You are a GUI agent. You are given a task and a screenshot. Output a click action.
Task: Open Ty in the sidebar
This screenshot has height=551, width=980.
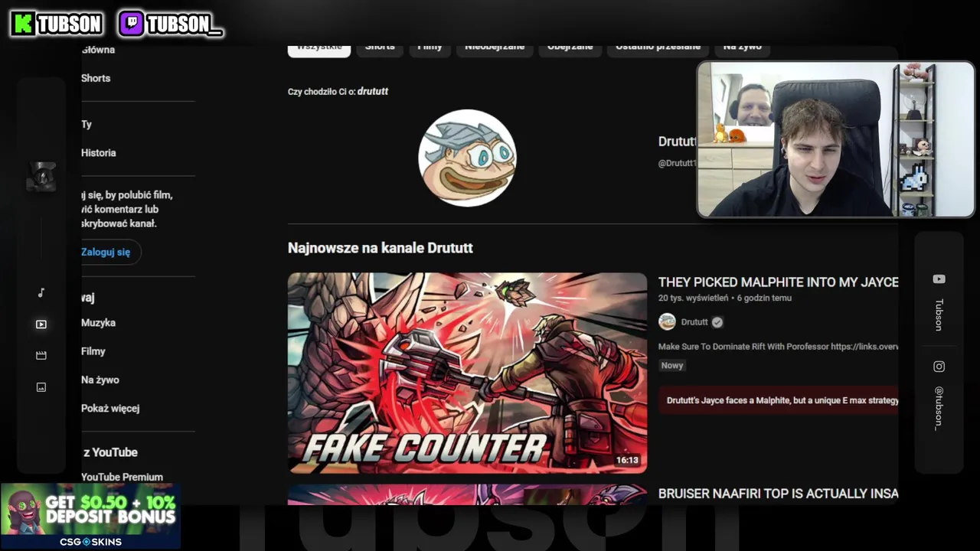(x=87, y=124)
